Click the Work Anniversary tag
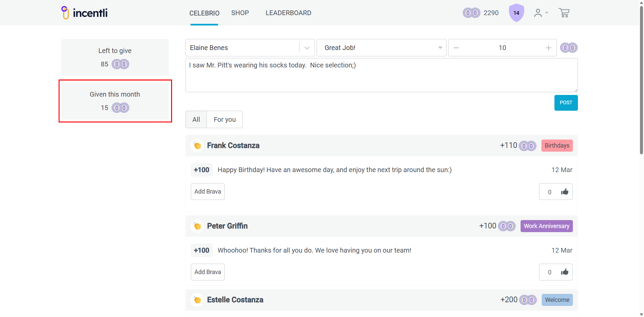644x317 pixels. pyautogui.click(x=546, y=226)
